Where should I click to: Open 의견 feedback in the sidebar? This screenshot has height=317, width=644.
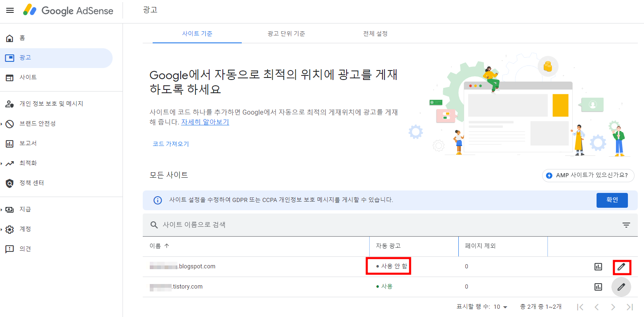pos(56,249)
